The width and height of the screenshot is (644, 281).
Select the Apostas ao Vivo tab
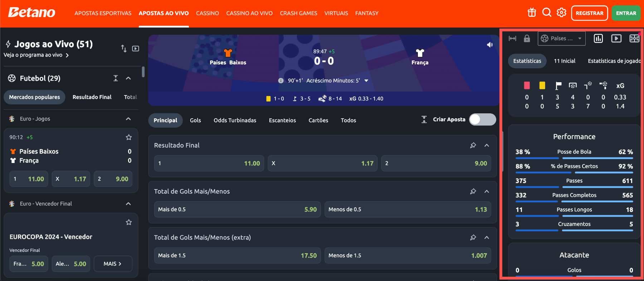(x=164, y=13)
